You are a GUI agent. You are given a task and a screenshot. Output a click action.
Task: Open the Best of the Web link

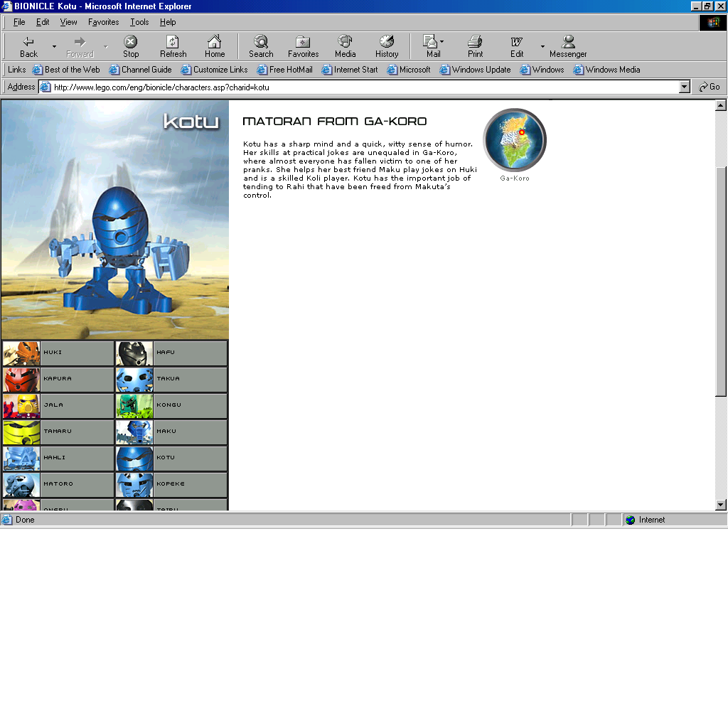coord(66,70)
